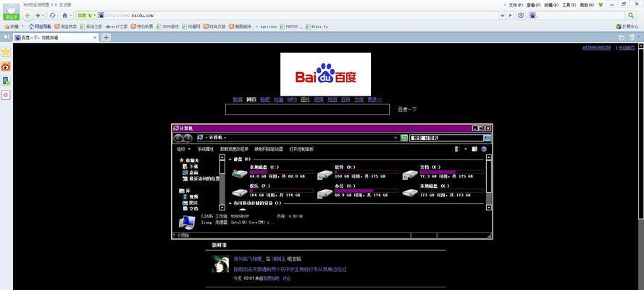Open the 贴吧 link on Baidu
Screen dimensions: 644x290
click(265, 99)
